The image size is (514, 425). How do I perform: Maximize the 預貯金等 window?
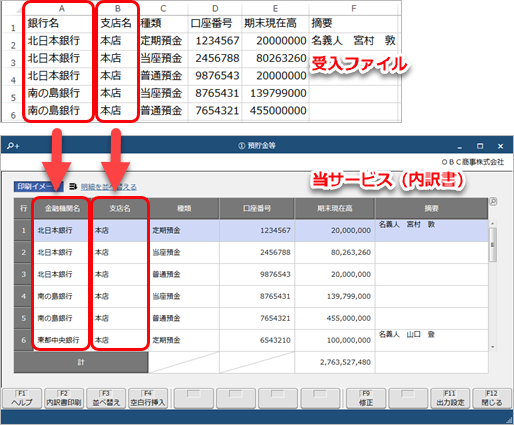(x=480, y=146)
